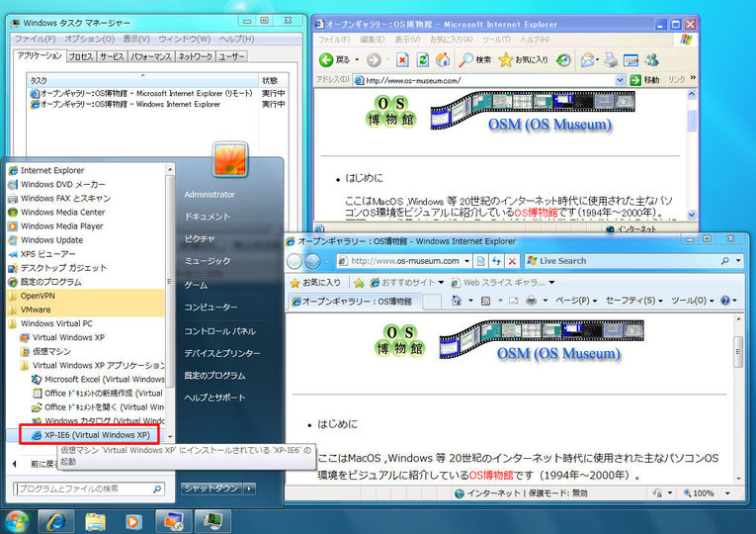Open ヘルプとサポート from Start menu
The width and height of the screenshot is (756, 534).
point(215,398)
